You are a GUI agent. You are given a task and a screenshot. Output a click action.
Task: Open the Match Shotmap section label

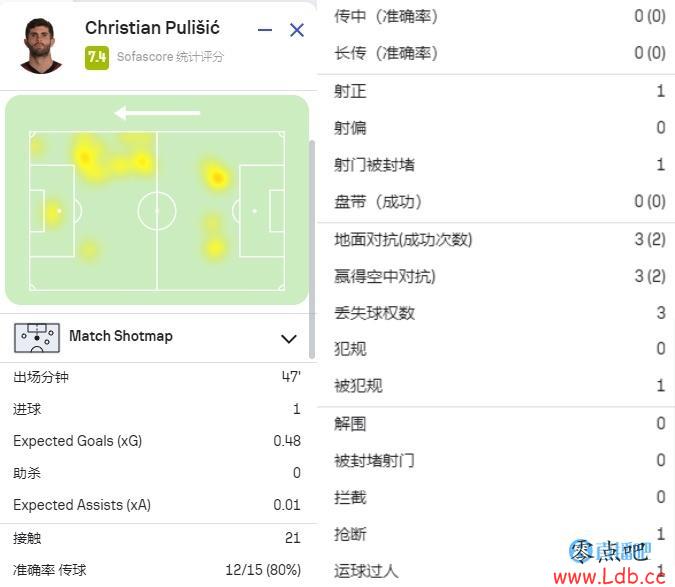[x=120, y=336]
